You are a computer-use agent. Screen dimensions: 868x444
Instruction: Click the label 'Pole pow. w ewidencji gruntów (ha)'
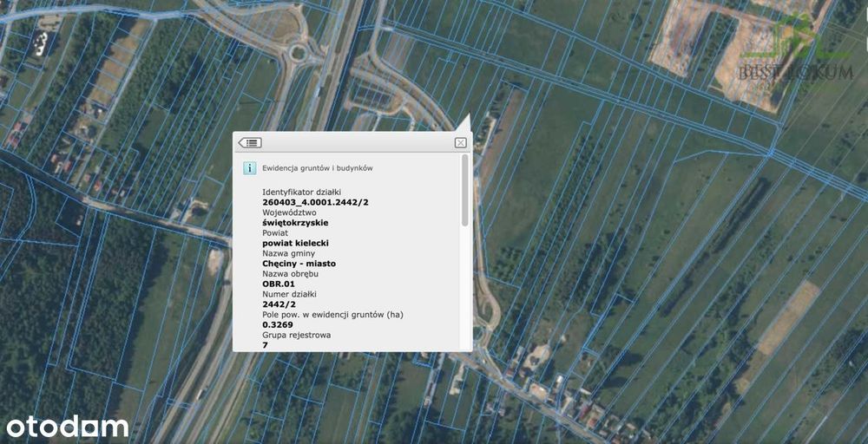point(332,315)
